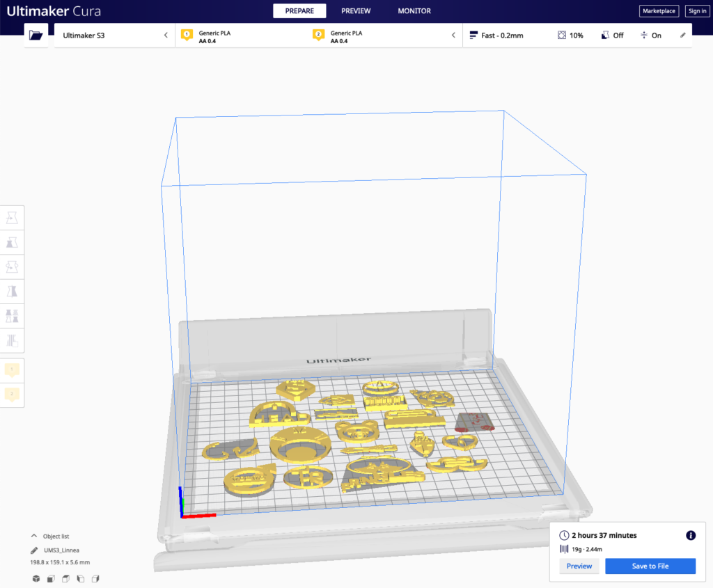Collapse the Object list chevron
Viewport: 713px width, 588px height.
coord(34,536)
